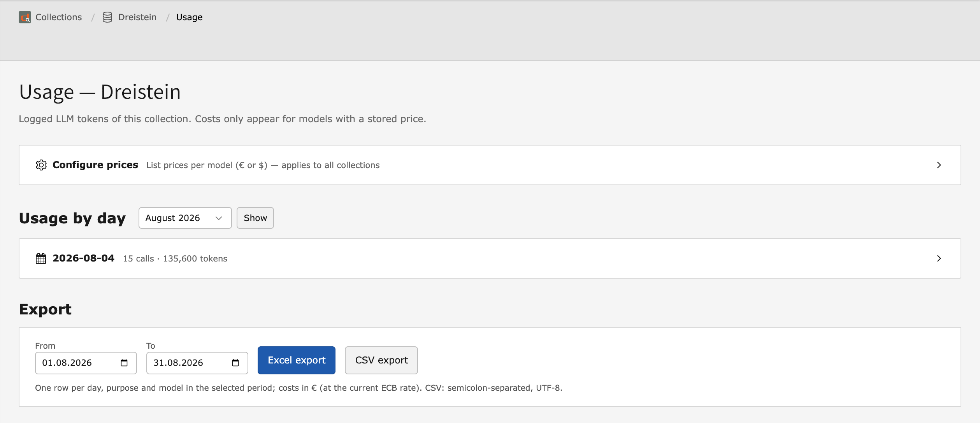Click the Usage breadcrumb item
Screen dimensions: 980x423
coord(189,17)
